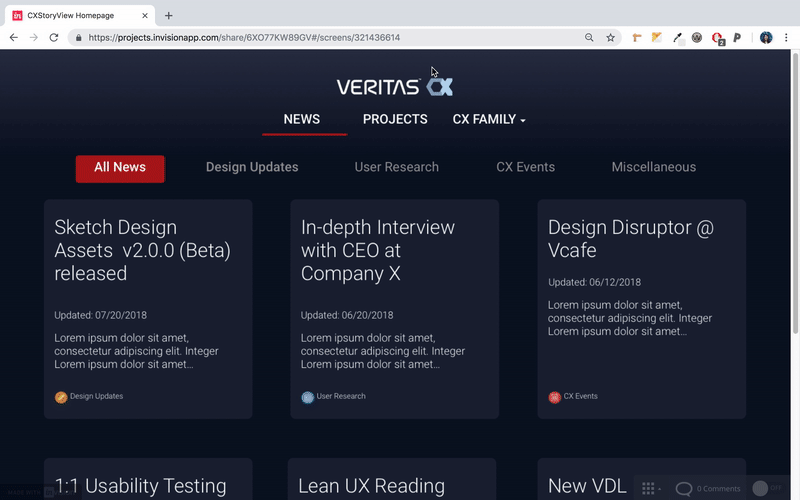Click the CX Events category icon

(555, 397)
